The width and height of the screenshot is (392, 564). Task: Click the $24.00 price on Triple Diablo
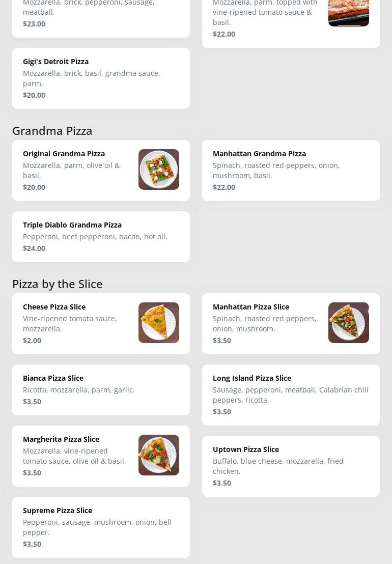(x=34, y=248)
